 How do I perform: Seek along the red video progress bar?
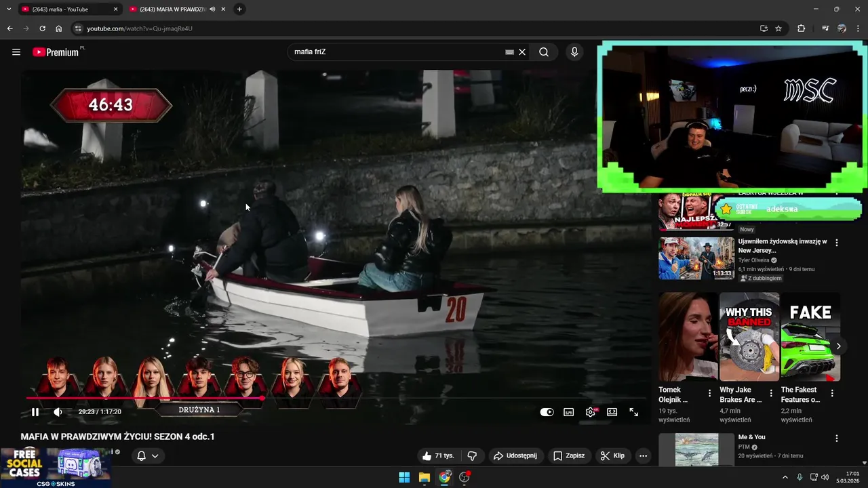click(x=336, y=399)
